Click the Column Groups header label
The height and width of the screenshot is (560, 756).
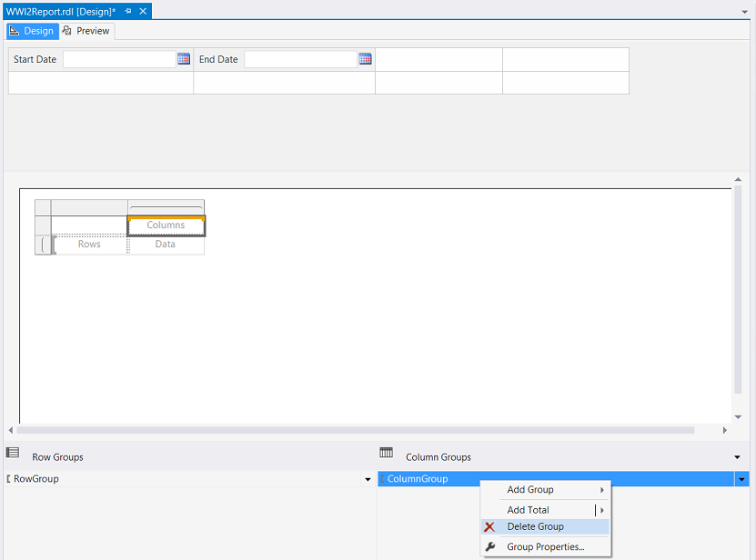[438, 457]
